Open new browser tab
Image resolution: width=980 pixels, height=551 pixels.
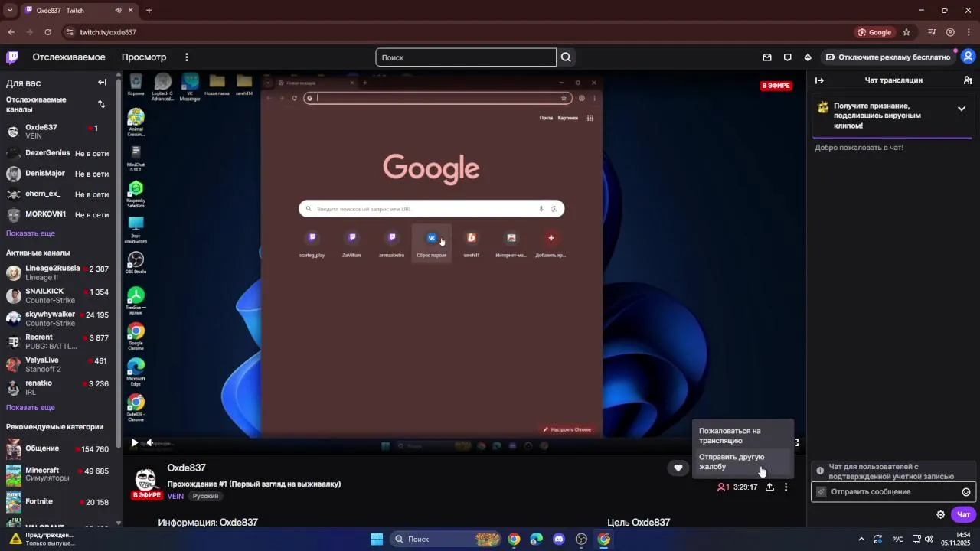click(149, 10)
